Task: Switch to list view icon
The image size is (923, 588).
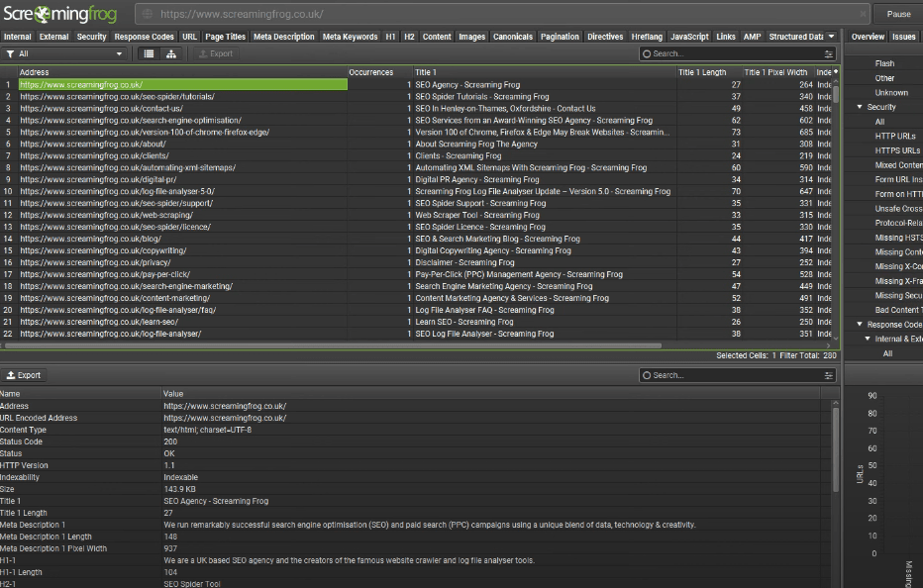Action: coord(149,53)
